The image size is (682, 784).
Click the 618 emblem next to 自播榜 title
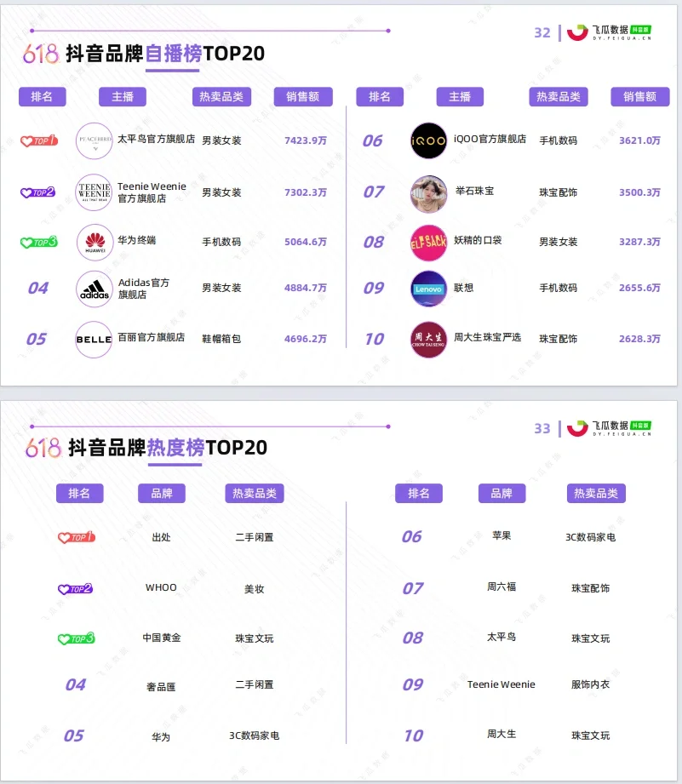pos(41,54)
